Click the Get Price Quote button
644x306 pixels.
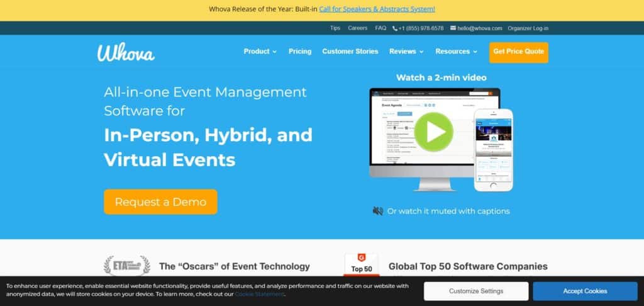(x=518, y=52)
